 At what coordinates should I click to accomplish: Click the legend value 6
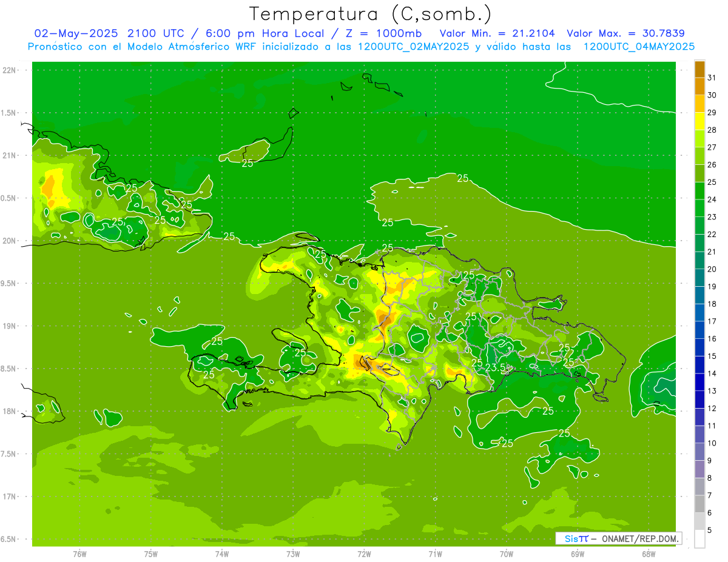point(710,513)
